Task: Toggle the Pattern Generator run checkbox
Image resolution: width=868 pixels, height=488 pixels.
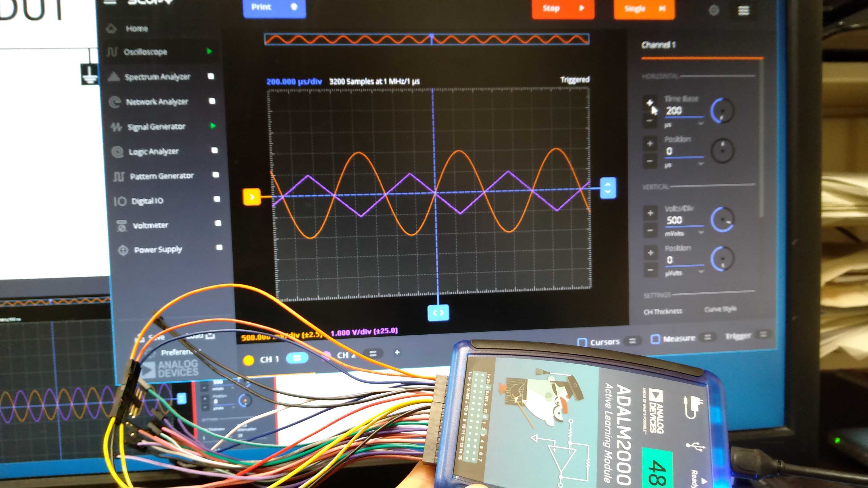Action: click(216, 175)
